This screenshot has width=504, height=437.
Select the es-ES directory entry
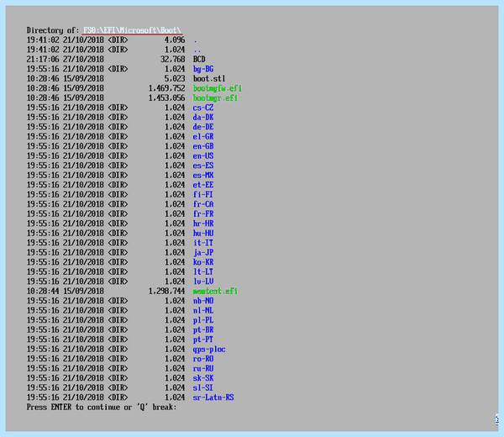[x=203, y=166]
